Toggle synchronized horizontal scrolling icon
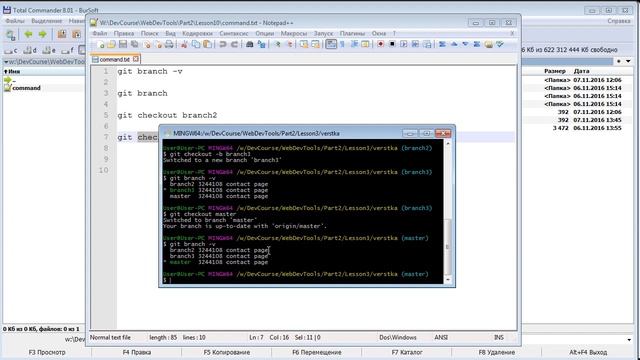This screenshot has height=360, width=640. coord(316,44)
